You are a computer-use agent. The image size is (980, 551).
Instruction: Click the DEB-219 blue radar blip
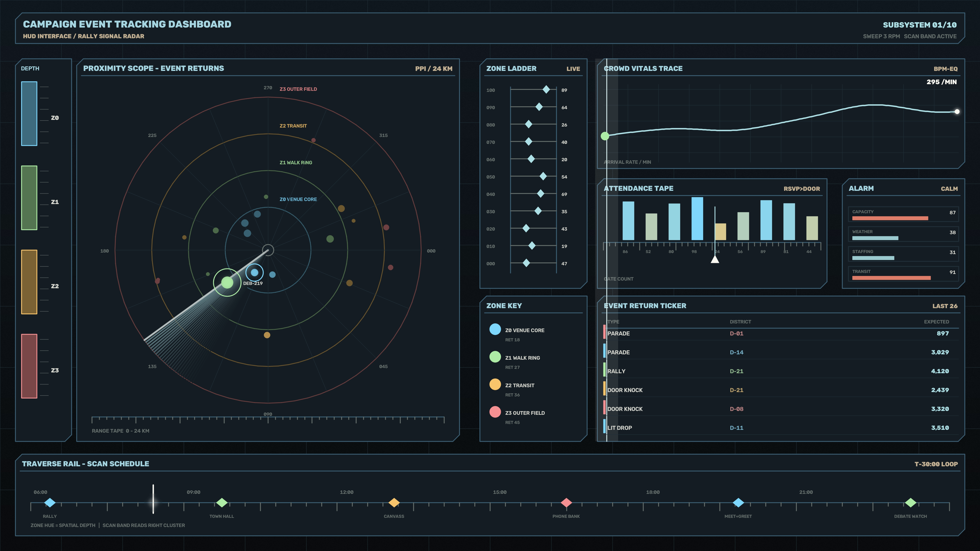[x=254, y=272]
